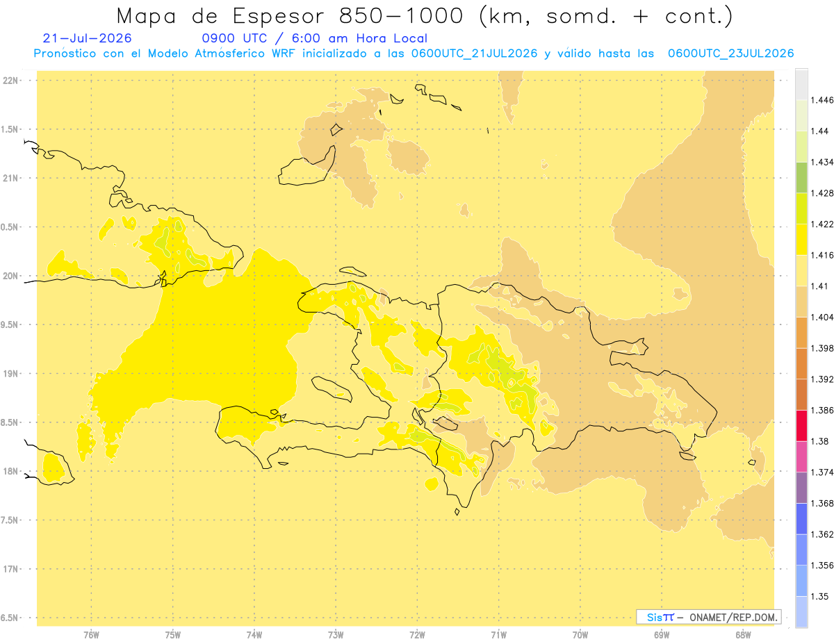Image resolution: width=834 pixels, height=644 pixels.
Task: Pick the pink colorbar swatch between 1.374 and 1.38
Action: pos(801,456)
